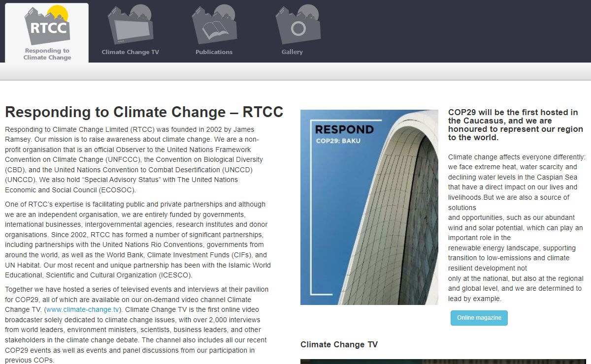Click the text "Climate change affects everyone differently"
This screenshot has height=364, width=591.
516,157
